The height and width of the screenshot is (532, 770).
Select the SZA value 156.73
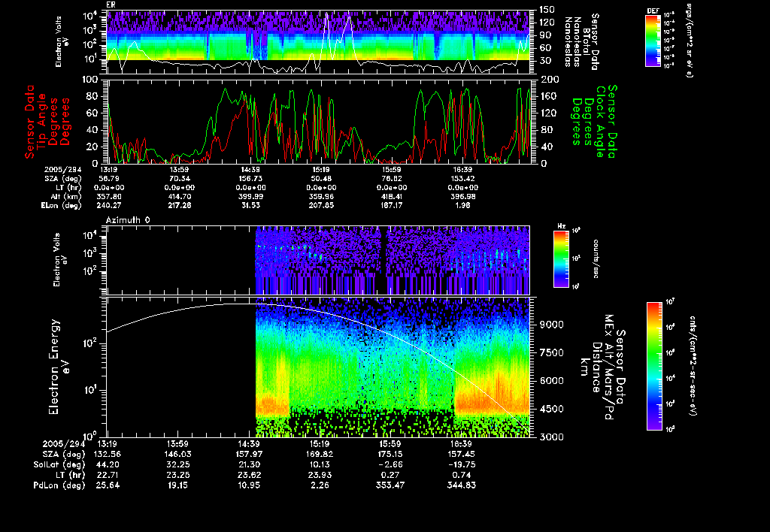pyautogui.click(x=250, y=179)
